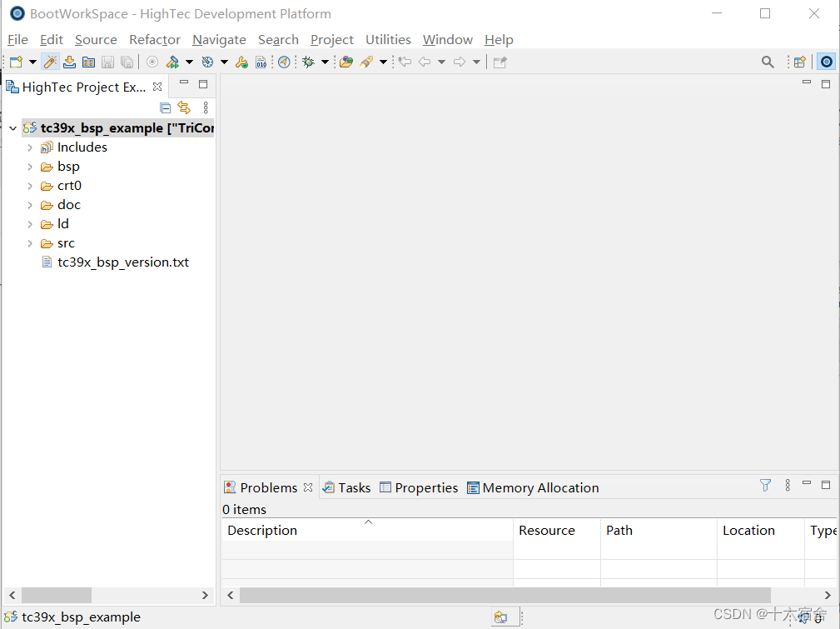Click the Back navigation arrow
The height and width of the screenshot is (629, 840).
425,62
